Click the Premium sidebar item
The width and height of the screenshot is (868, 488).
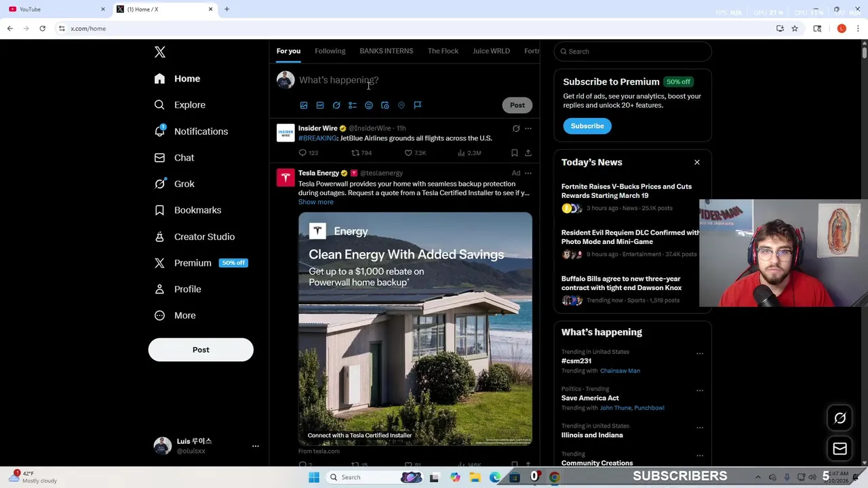click(201, 263)
